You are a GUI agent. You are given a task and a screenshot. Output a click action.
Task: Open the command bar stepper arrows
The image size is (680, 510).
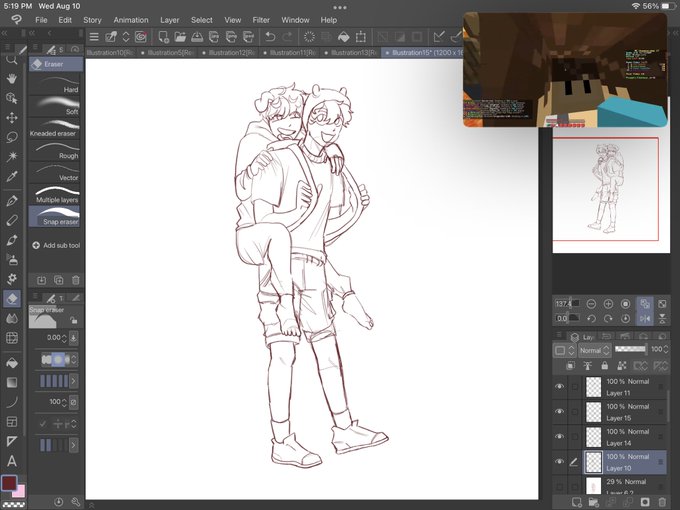[126, 37]
